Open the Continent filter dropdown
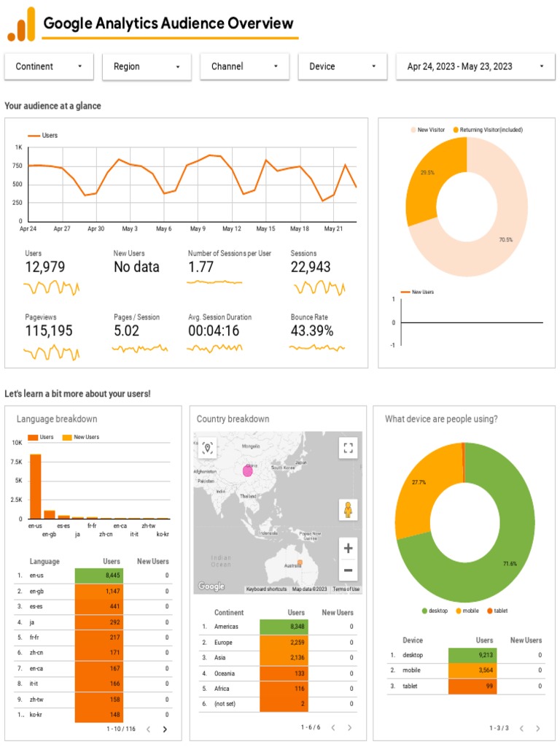 coord(49,66)
